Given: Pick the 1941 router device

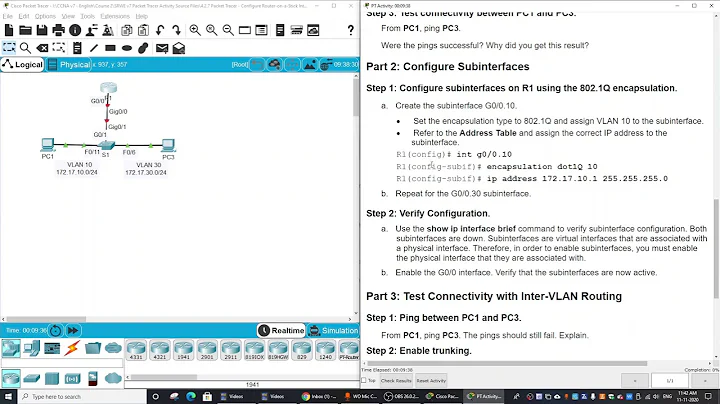Looking at the screenshot, I should [x=183, y=350].
